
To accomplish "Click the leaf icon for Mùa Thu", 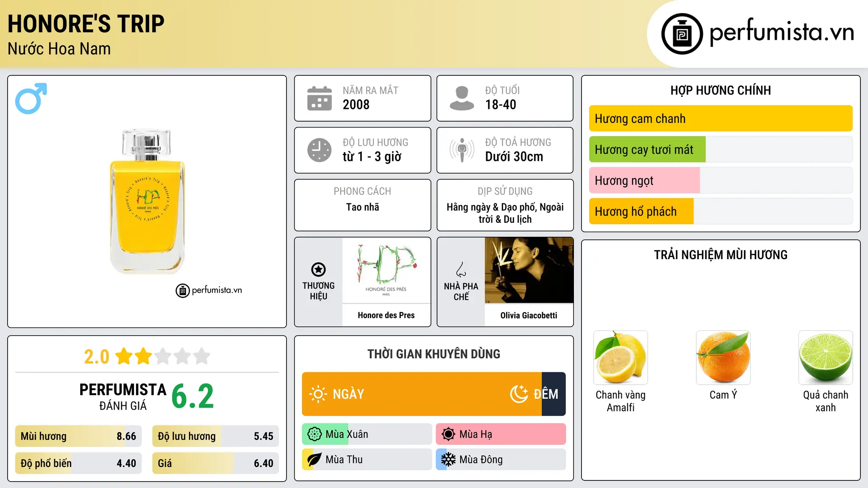I will pos(314,460).
